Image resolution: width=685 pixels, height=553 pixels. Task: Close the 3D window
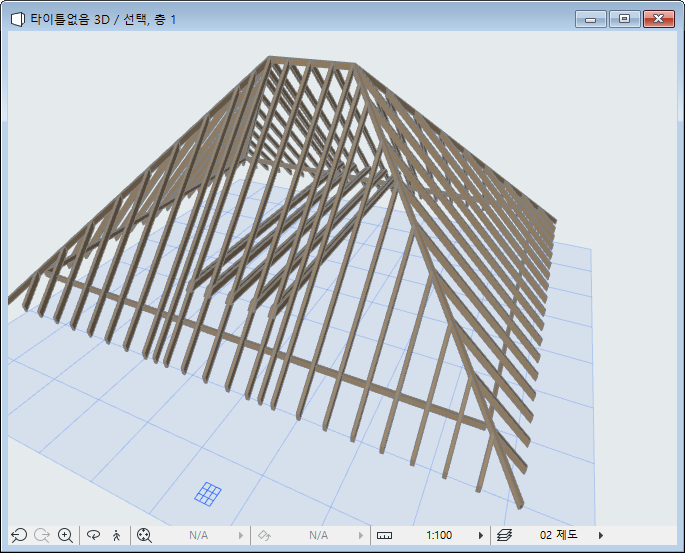[x=659, y=19]
